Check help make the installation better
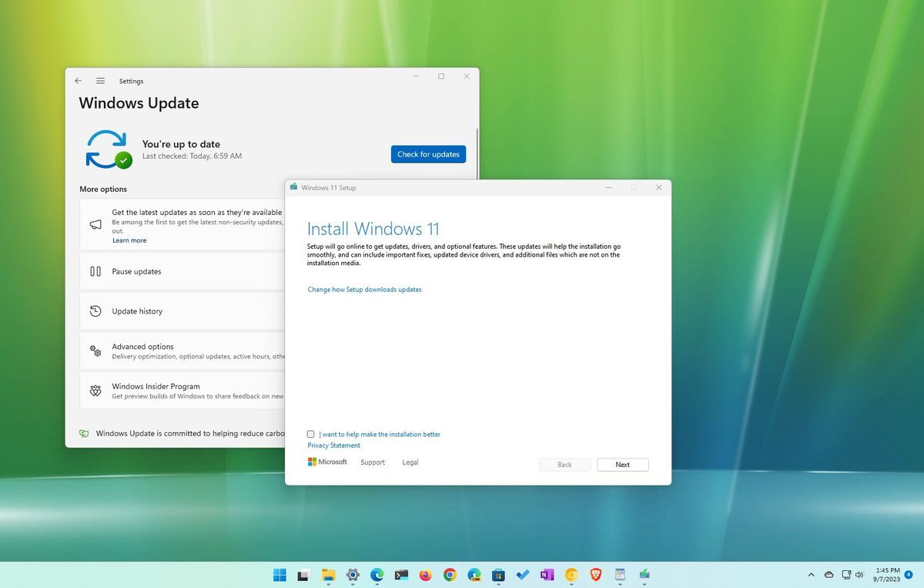The height and width of the screenshot is (588, 924). (x=311, y=434)
